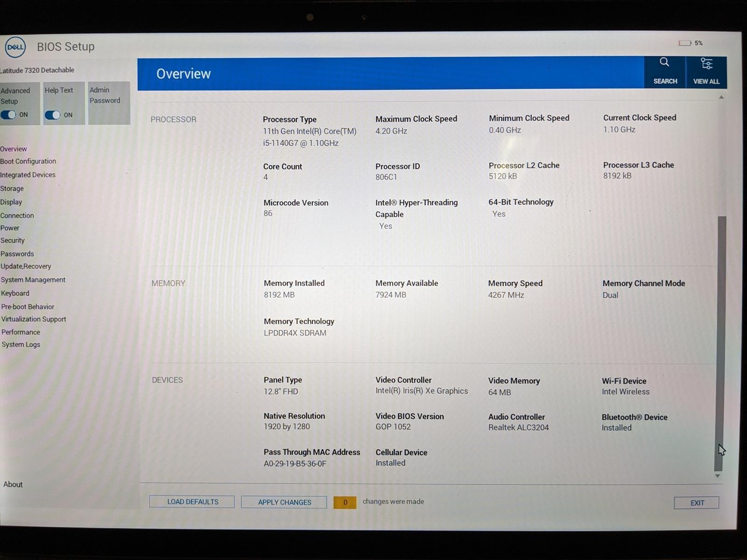Click the APPLY CHANGES button
This screenshot has height=560, width=747.
(284, 502)
